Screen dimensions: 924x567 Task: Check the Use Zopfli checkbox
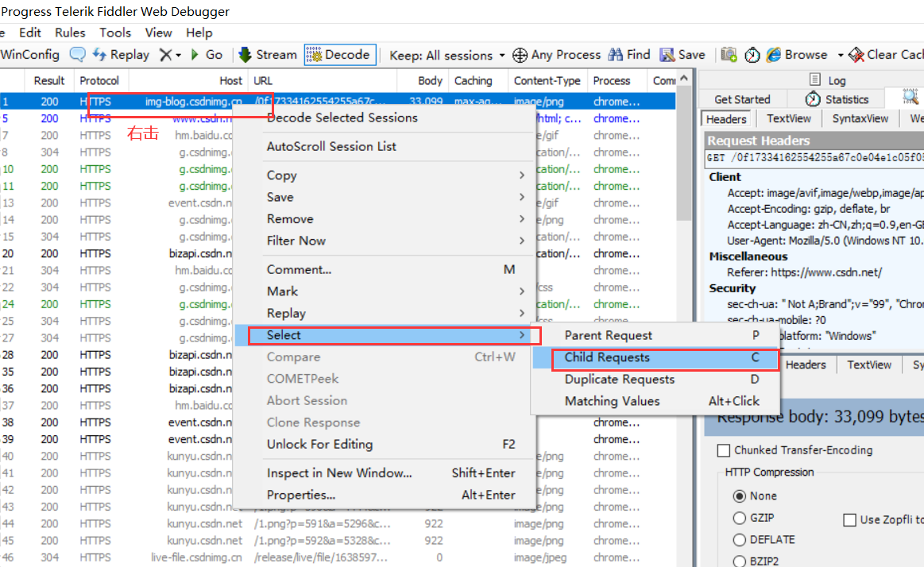coord(850,520)
